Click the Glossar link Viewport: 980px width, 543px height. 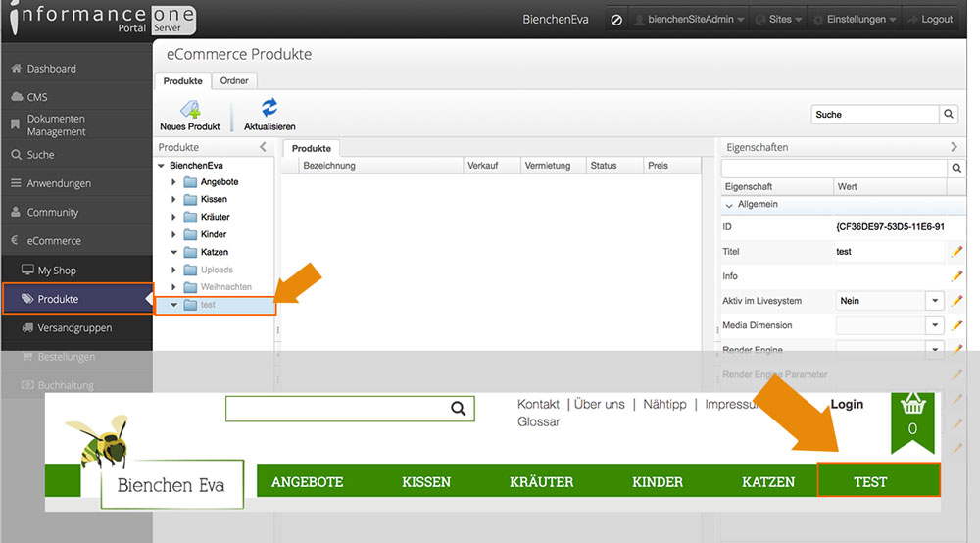point(539,421)
